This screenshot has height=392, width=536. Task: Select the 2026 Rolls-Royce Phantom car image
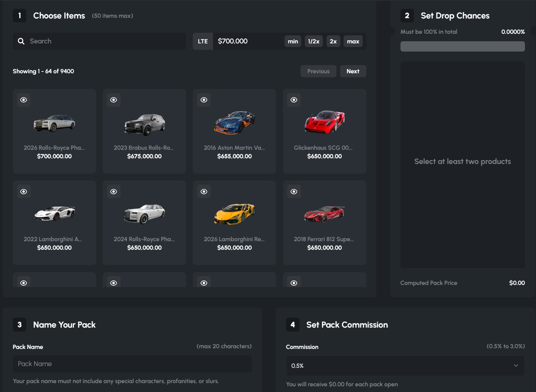coord(54,123)
